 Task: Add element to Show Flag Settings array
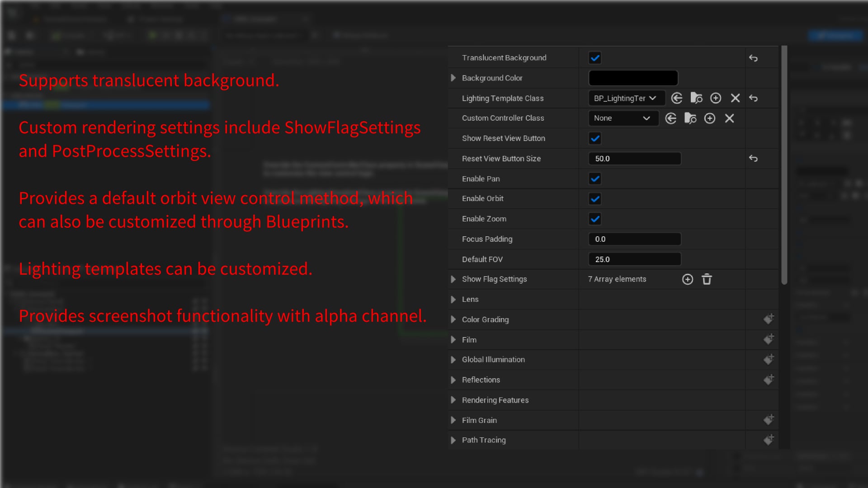tap(688, 279)
